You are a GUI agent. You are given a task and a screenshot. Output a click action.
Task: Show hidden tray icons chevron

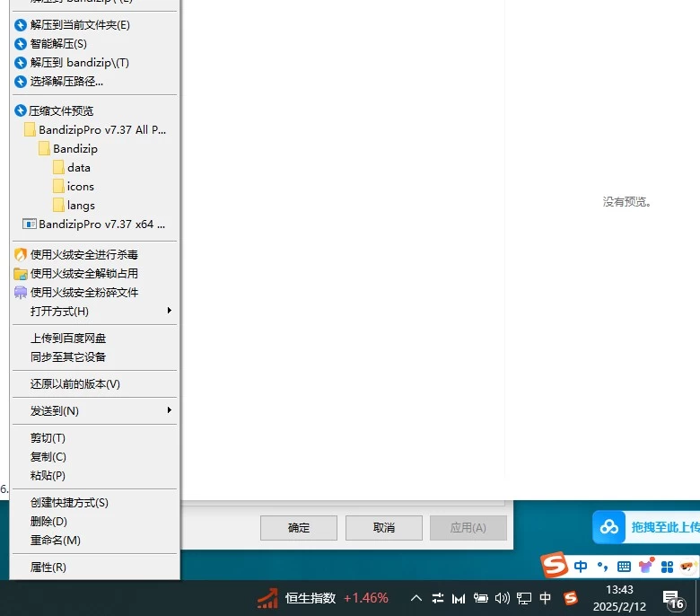pos(416,598)
